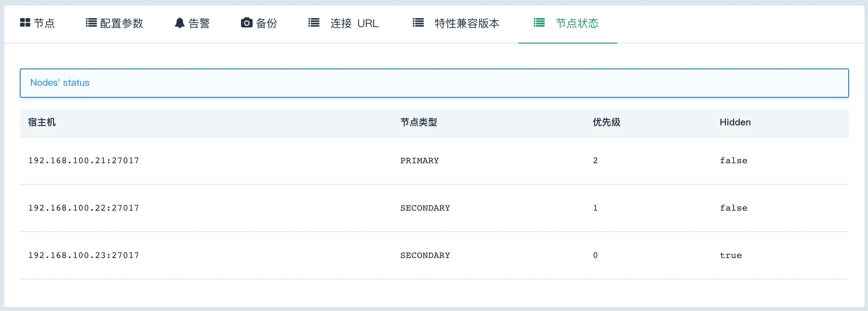The width and height of the screenshot is (868, 311).
Task: Click the 优先级 column header
Action: [606, 122]
